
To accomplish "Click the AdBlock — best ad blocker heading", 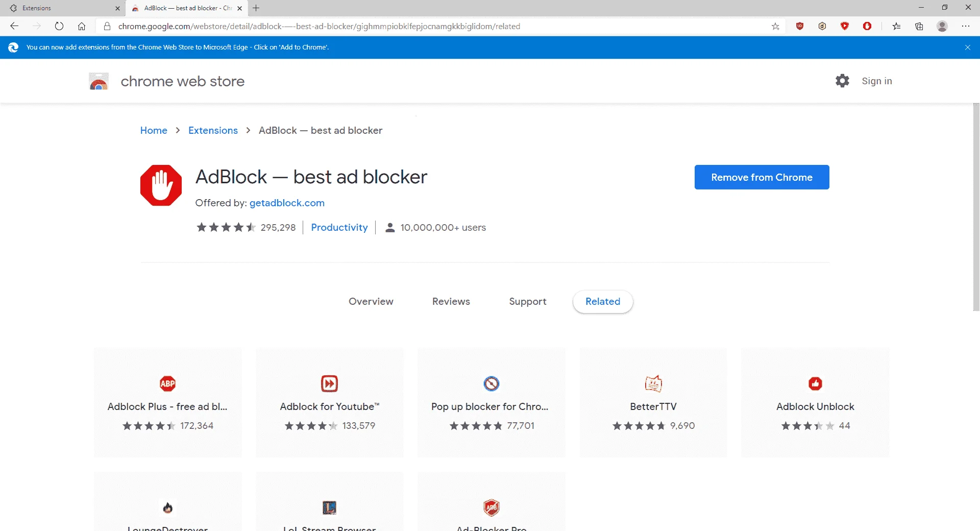I will click(x=311, y=177).
